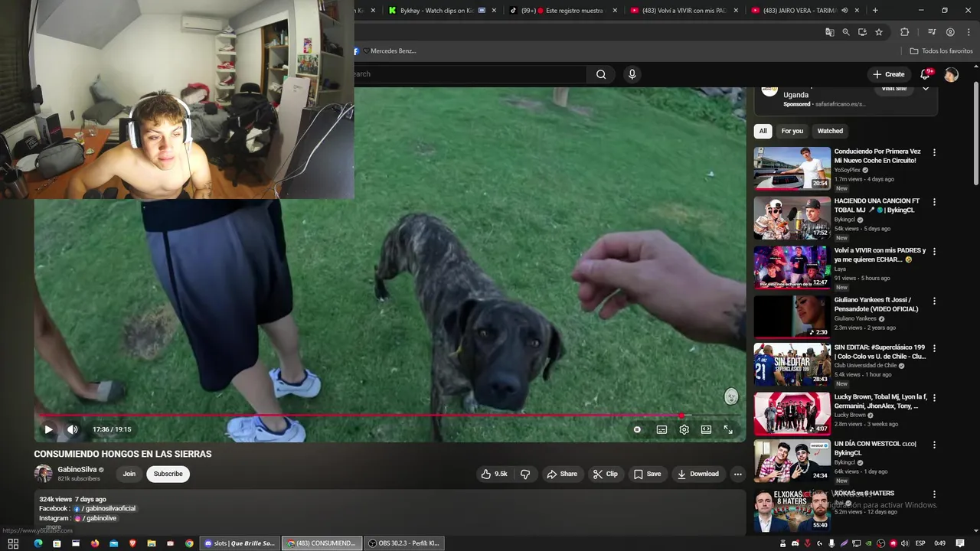Open options for 'SIN EDITAR: #Superclásico 199'
Viewport: 980px width, 551px height.
(x=934, y=348)
